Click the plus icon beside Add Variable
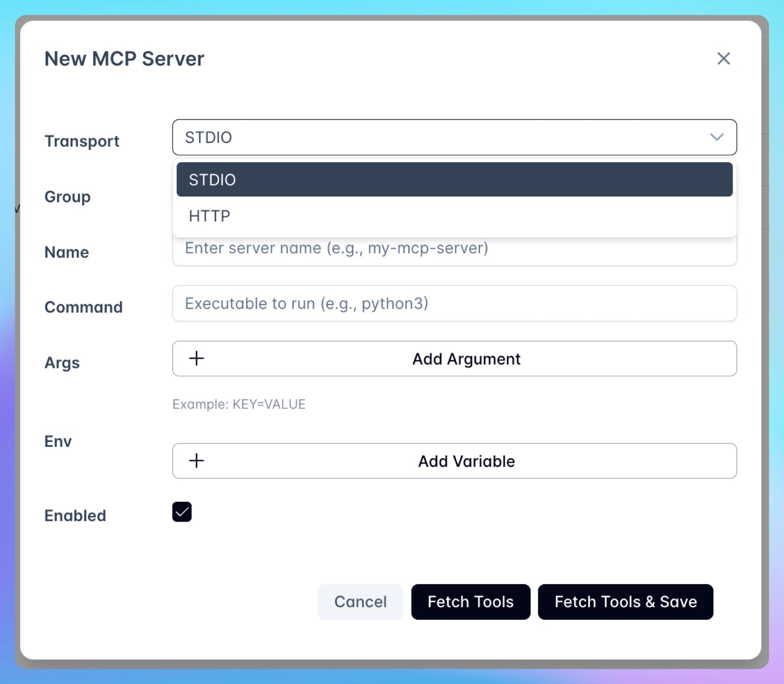Image resolution: width=784 pixels, height=684 pixels. [196, 461]
